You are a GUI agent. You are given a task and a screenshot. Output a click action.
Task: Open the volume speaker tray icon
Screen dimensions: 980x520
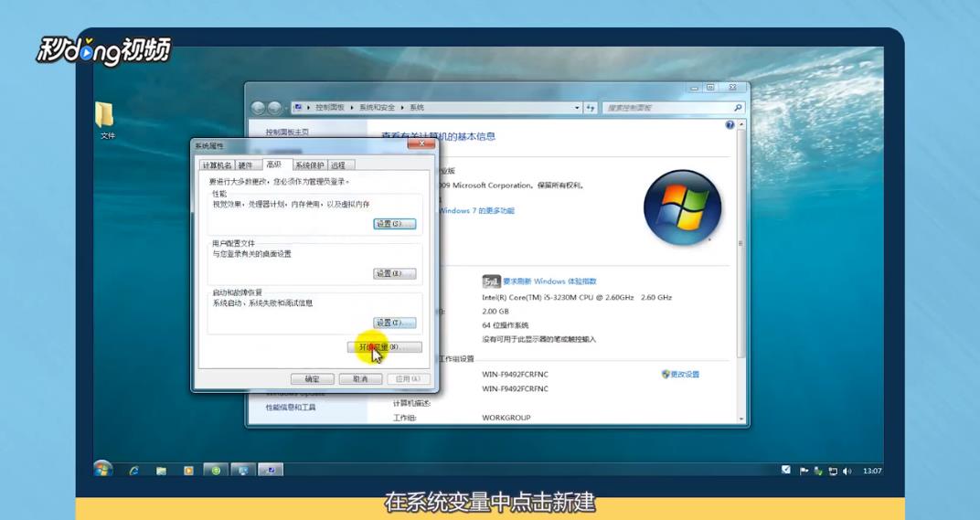coord(847,472)
